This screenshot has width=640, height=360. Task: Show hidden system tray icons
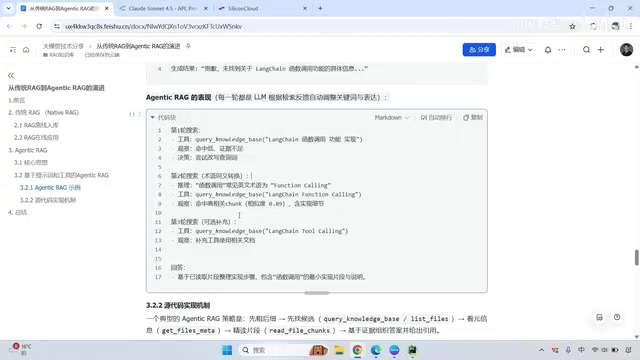tap(541, 350)
